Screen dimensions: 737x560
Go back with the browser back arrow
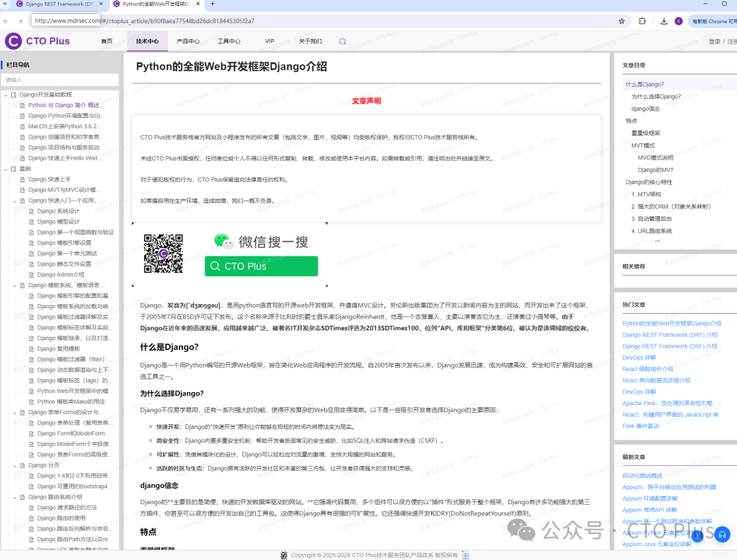point(5,21)
